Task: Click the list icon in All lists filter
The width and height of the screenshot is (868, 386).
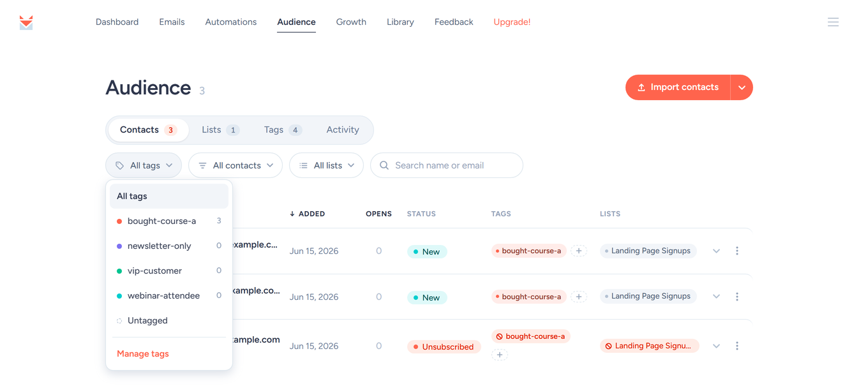Action: [x=303, y=165]
